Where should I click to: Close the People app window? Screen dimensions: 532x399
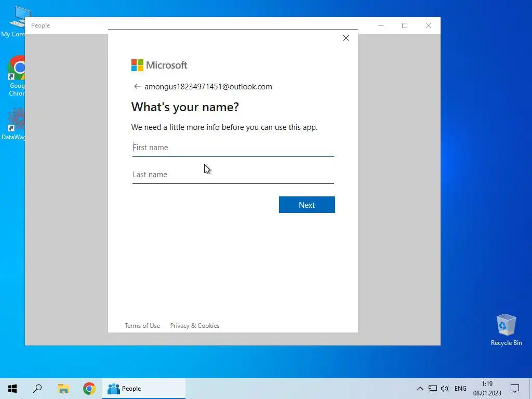(x=429, y=25)
